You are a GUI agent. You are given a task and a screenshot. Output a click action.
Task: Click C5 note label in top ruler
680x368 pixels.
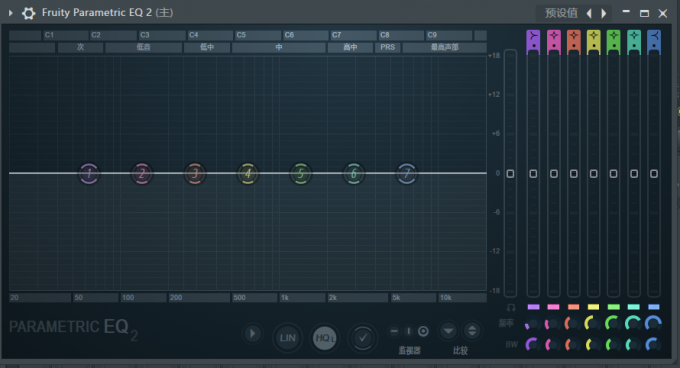pos(241,35)
